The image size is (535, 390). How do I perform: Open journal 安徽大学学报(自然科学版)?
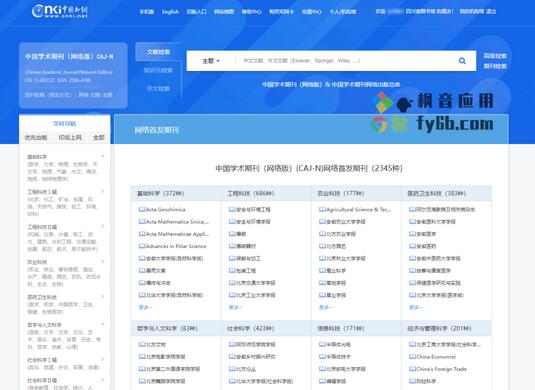click(175, 258)
